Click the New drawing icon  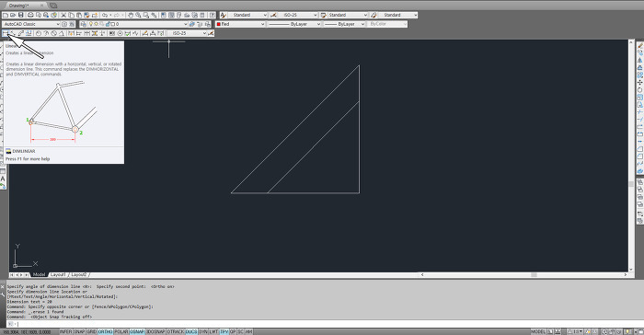click(x=5, y=16)
